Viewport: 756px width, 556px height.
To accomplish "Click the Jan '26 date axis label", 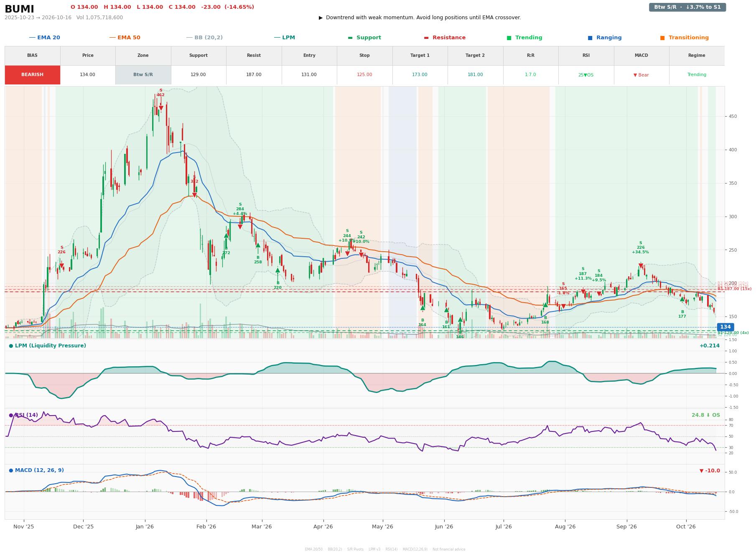I will click(145, 527).
